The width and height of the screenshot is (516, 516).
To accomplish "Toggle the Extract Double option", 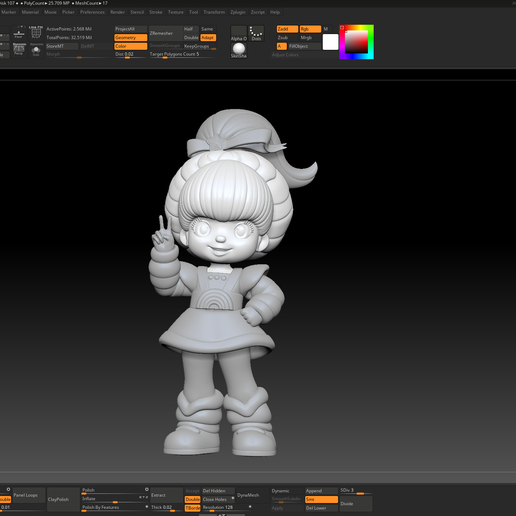I will point(192,499).
